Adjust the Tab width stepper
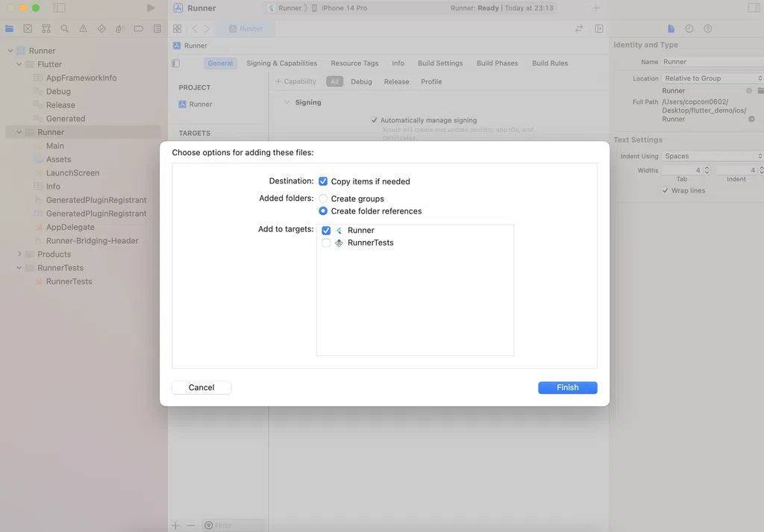 [707, 170]
